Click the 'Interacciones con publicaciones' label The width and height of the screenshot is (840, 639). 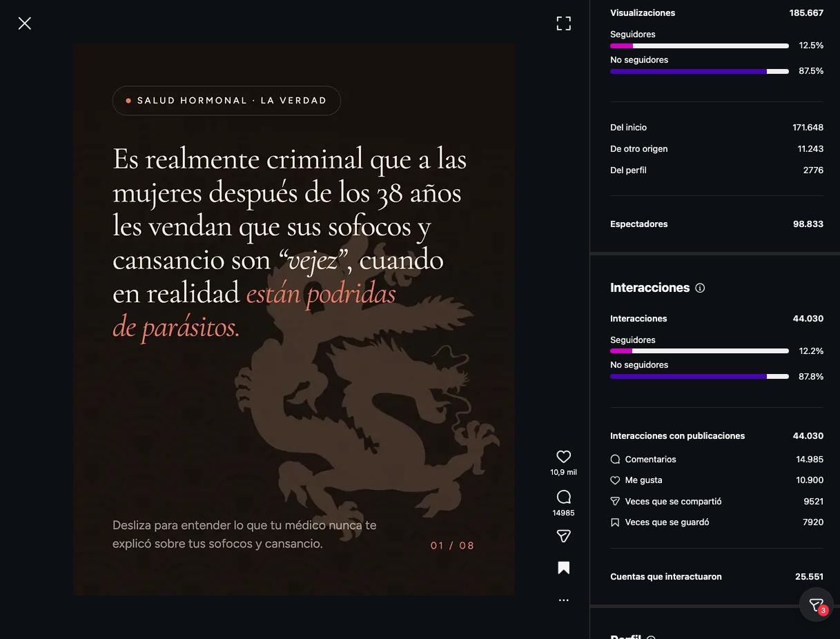(x=678, y=436)
